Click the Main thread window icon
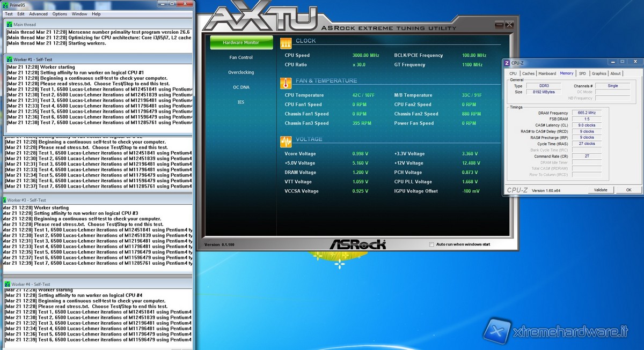The width and height of the screenshot is (644, 350). (x=9, y=25)
